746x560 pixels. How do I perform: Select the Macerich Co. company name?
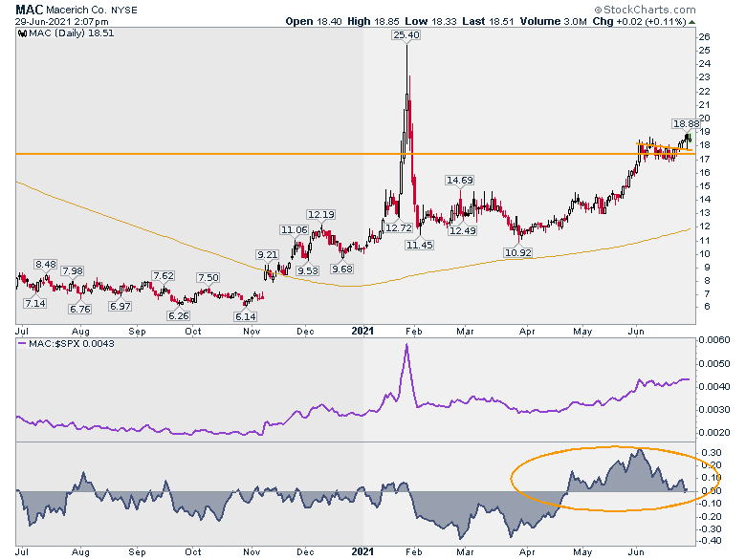77,10
